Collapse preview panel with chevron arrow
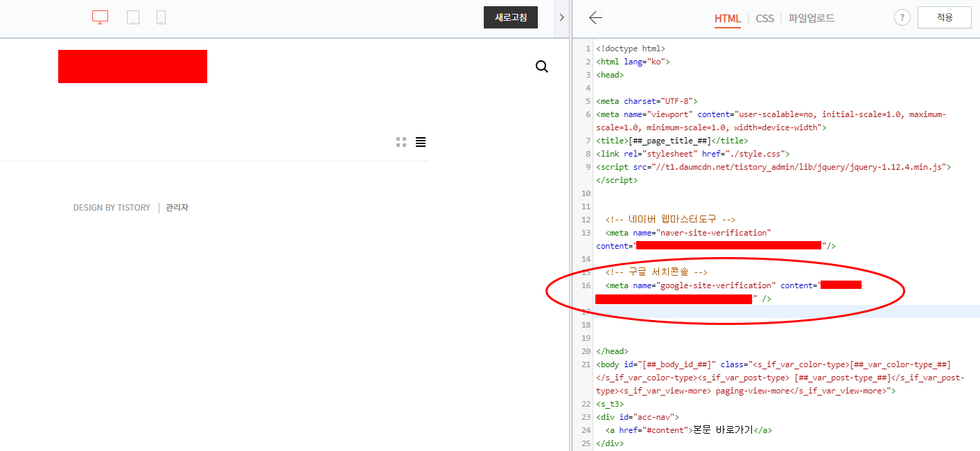Image resolution: width=980 pixels, height=451 pixels. pyautogui.click(x=562, y=18)
